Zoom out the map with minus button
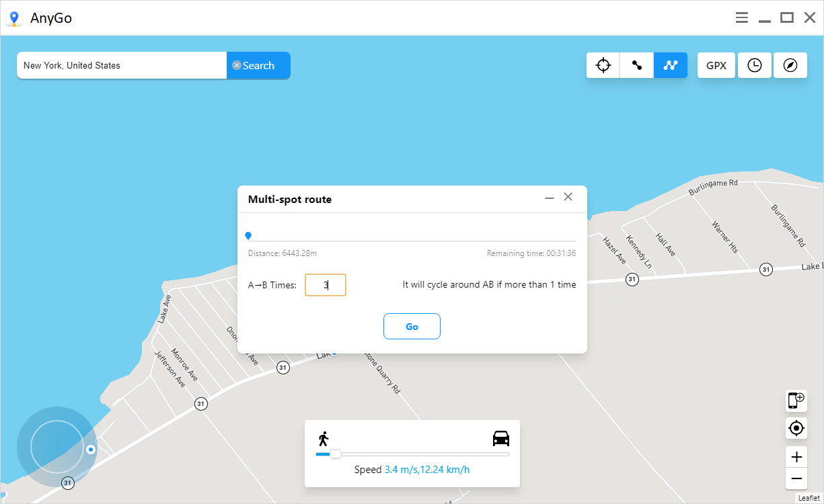Image resolution: width=824 pixels, height=504 pixels. click(x=796, y=478)
